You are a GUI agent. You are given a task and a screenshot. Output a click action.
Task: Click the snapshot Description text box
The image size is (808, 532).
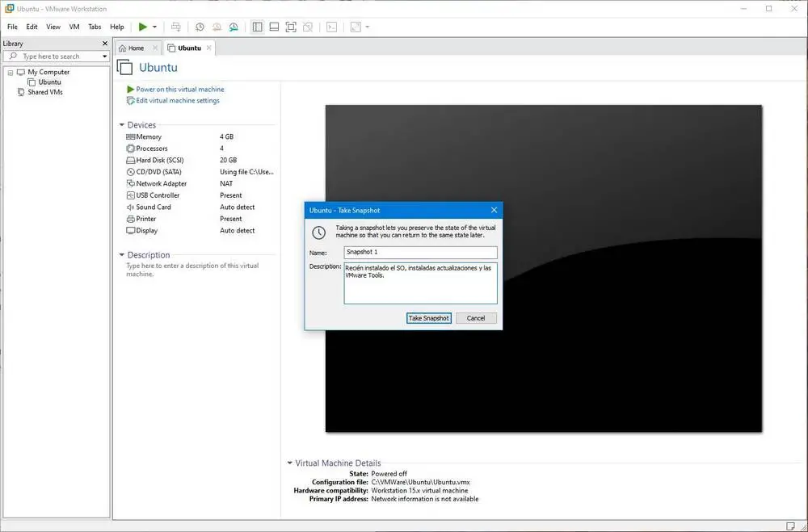[420, 283]
